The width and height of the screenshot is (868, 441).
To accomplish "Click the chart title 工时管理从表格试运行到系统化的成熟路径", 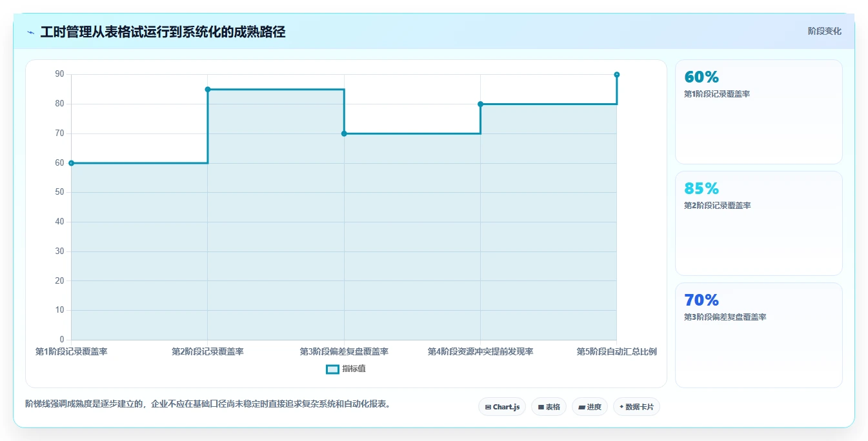I will click(x=163, y=32).
